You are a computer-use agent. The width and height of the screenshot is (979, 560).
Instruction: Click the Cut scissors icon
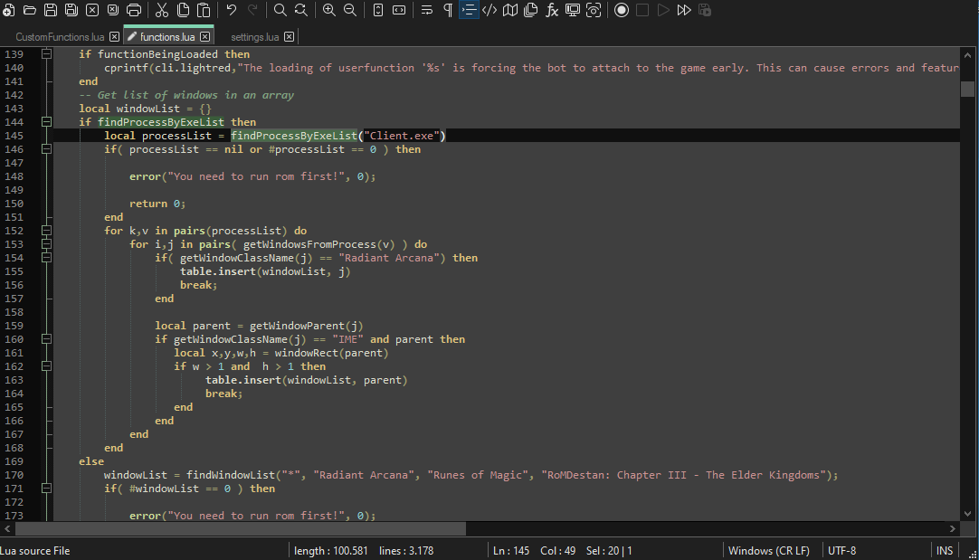162,10
